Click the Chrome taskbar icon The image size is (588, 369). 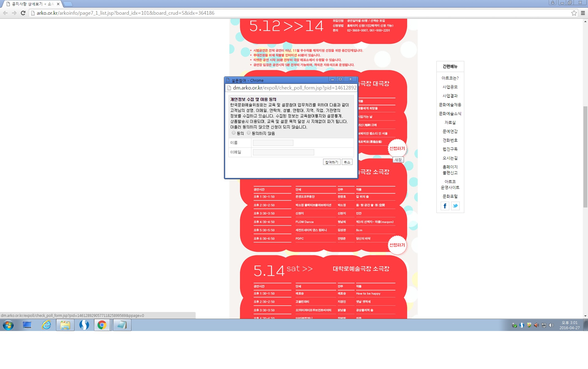coord(102,325)
